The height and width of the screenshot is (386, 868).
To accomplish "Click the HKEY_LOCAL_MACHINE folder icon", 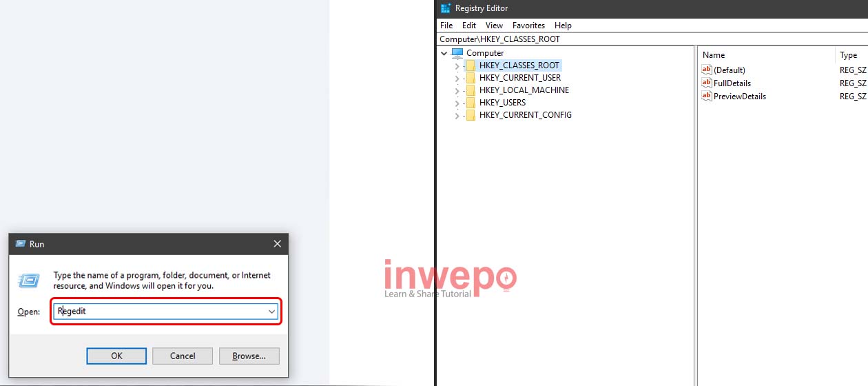I will point(471,90).
